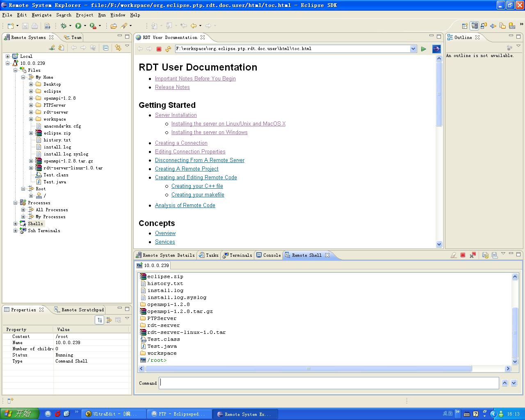Click the New wizard icon in toolbar
Viewport: 525px width, 420px height.
[x=11, y=26]
